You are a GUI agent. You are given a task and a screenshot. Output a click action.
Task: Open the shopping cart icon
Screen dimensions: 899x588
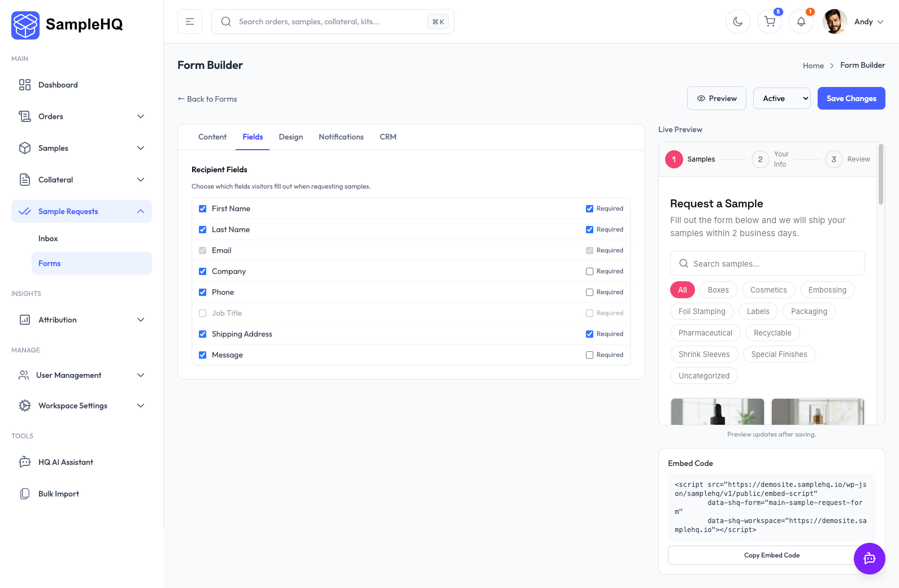tap(770, 21)
